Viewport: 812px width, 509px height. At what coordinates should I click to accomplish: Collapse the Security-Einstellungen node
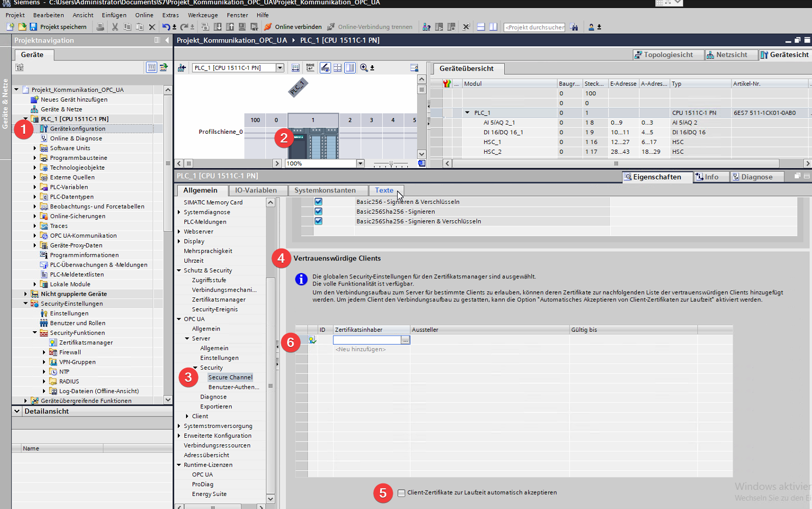[x=26, y=303]
